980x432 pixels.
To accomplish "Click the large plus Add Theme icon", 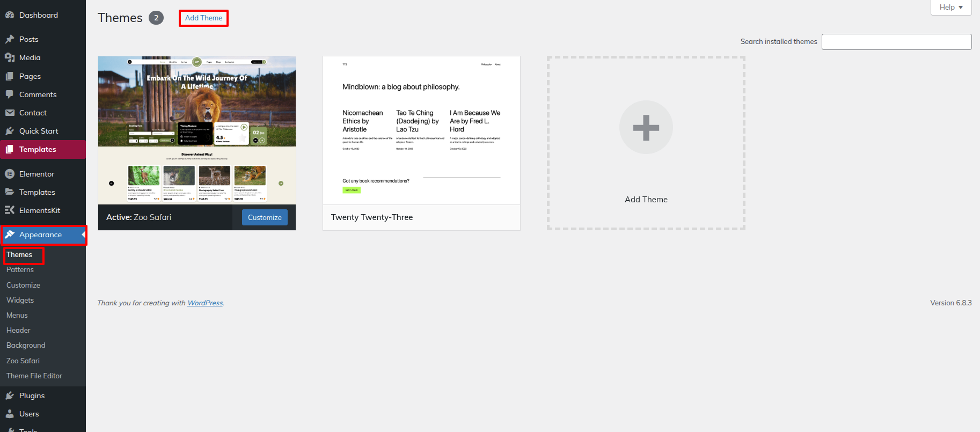I will click(646, 128).
